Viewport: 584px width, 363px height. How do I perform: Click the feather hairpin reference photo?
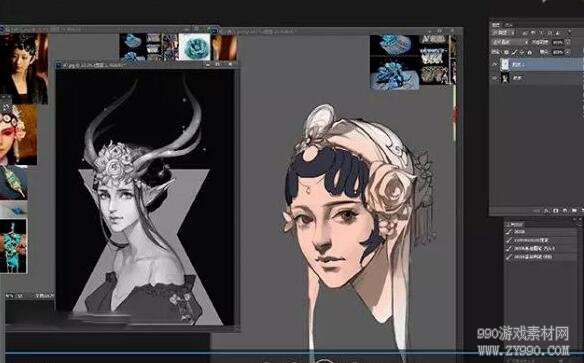click(13, 182)
